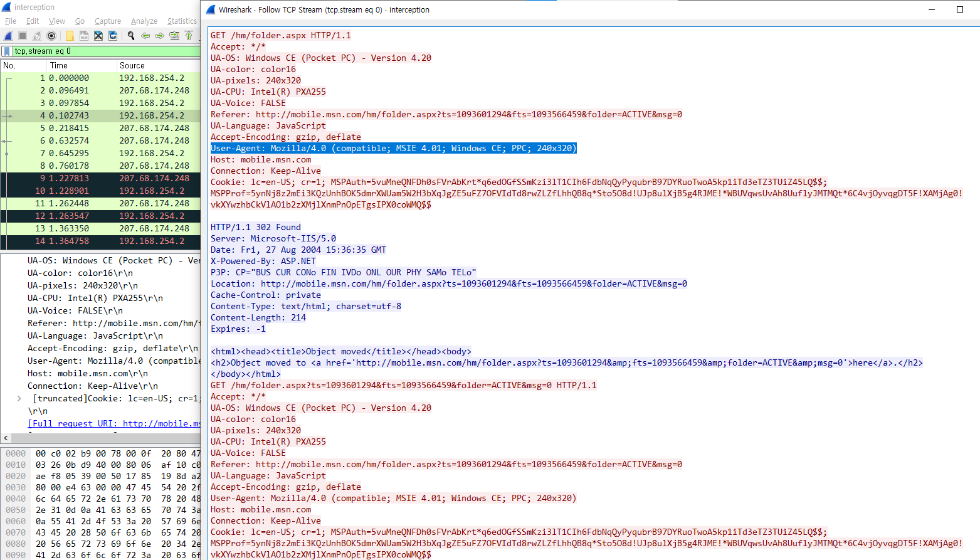Click the Close capture file icon
980x560 pixels.
tap(98, 36)
